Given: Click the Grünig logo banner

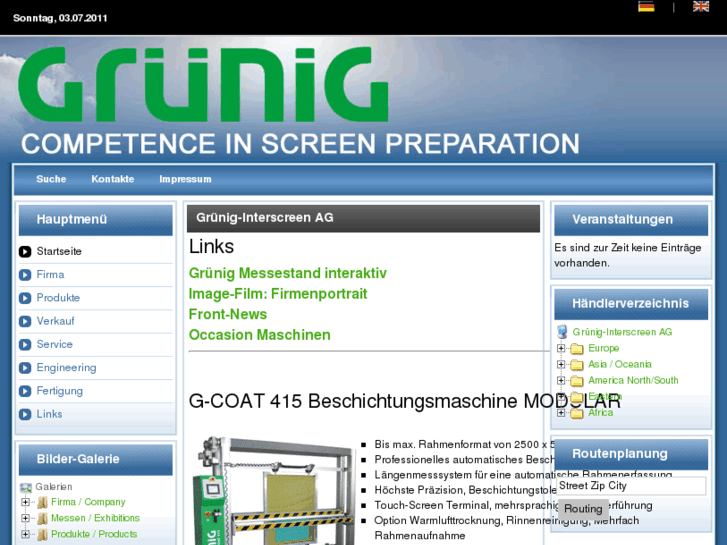Looking at the screenshot, I should pos(203,84).
